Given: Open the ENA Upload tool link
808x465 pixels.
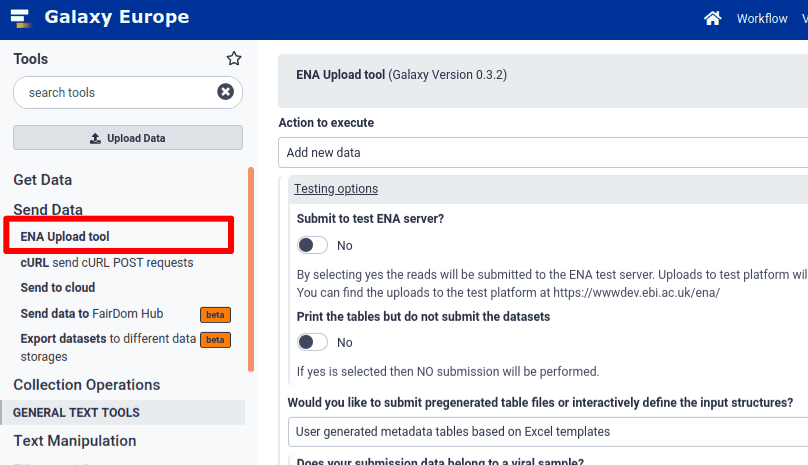Looking at the screenshot, I should pos(65,237).
